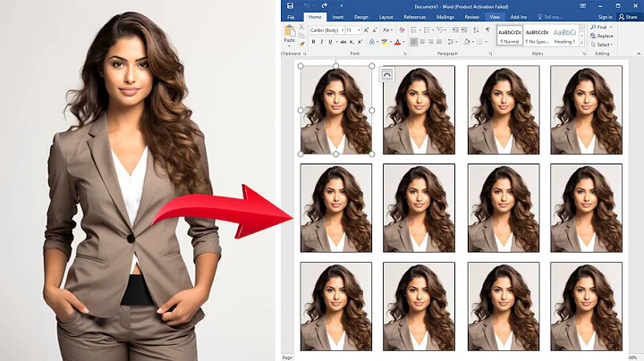This screenshot has height=361, width=644.
Task: Set Align Left paragraph alignment
Action: [413, 42]
